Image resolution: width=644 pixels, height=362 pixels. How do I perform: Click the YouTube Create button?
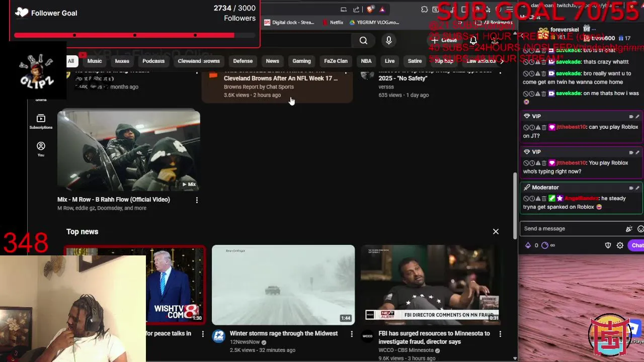[444, 40]
